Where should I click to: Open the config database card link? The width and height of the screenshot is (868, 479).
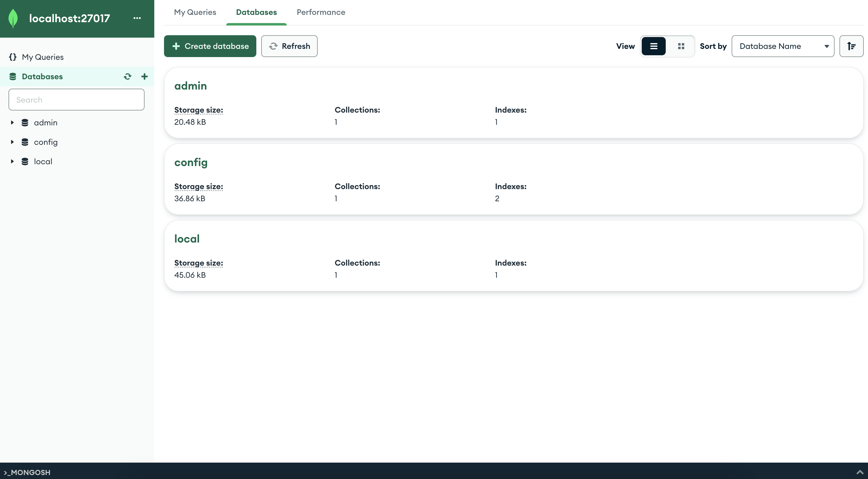click(191, 162)
